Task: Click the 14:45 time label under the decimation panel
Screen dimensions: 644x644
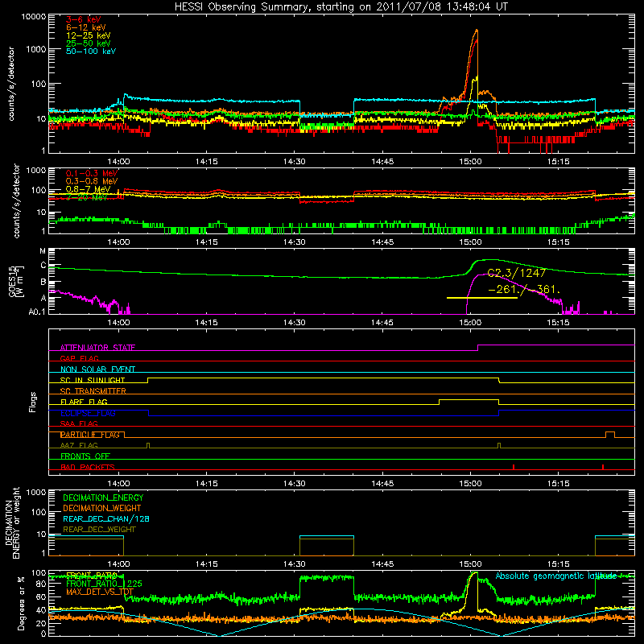Action: point(382,564)
